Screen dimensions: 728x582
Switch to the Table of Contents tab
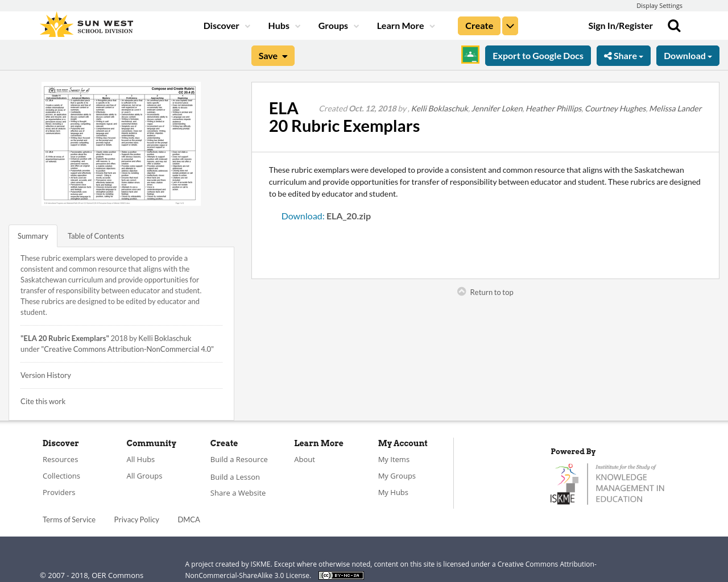(96, 235)
